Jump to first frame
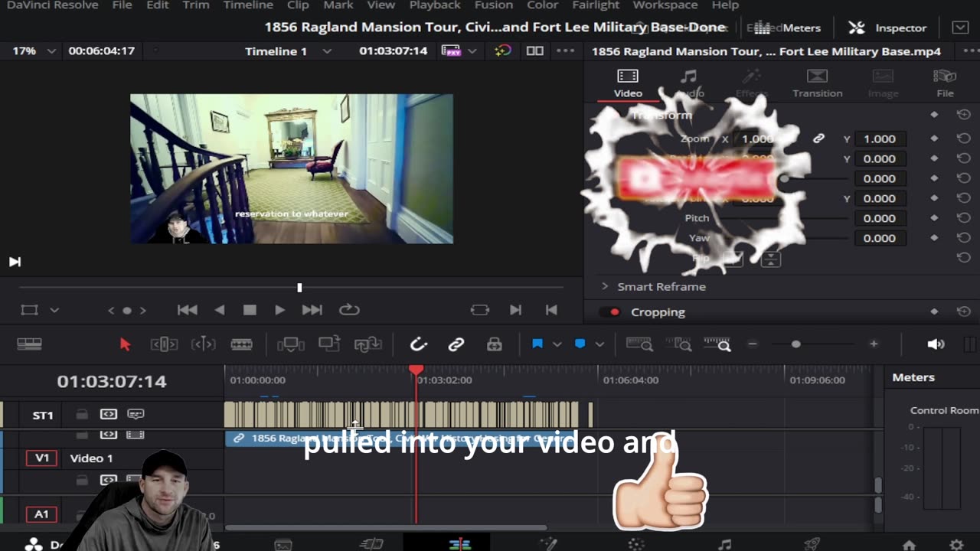 point(188,310)
